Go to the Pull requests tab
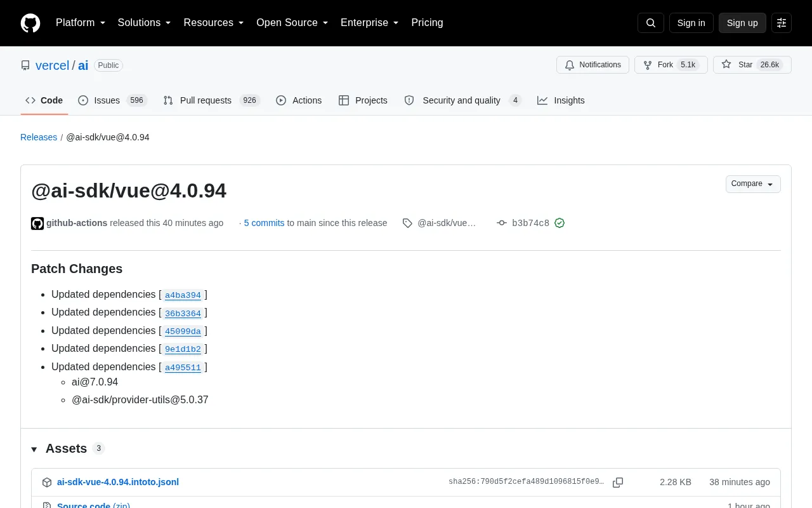 212,100
